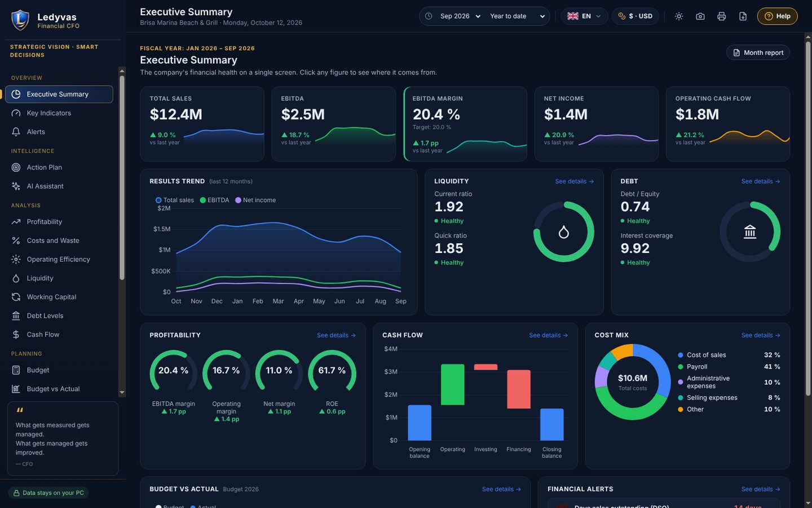Open the $ · USD currency selector

[635, 16]
